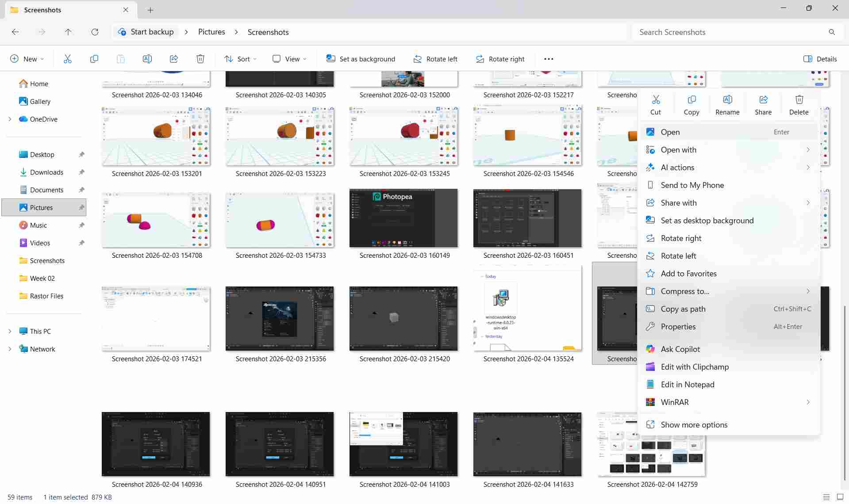Screen dimensions: 849x504
Task: Go up one folder level with Up arrow
Action: 68,32
